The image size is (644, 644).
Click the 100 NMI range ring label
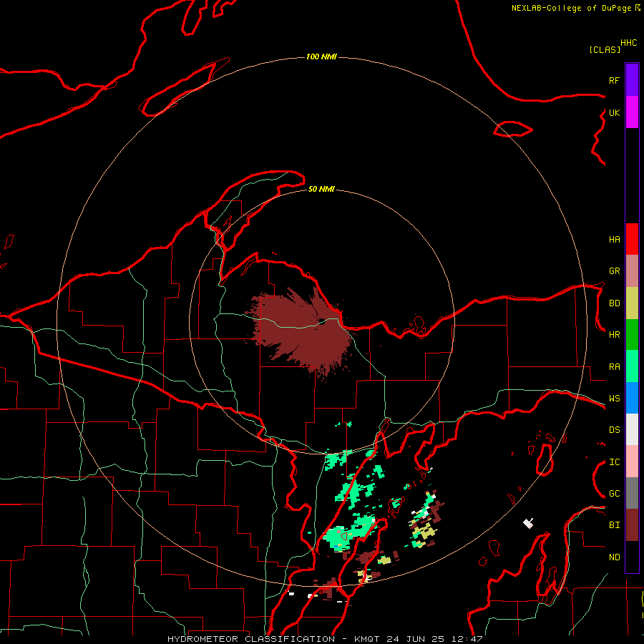pos(321,57)
